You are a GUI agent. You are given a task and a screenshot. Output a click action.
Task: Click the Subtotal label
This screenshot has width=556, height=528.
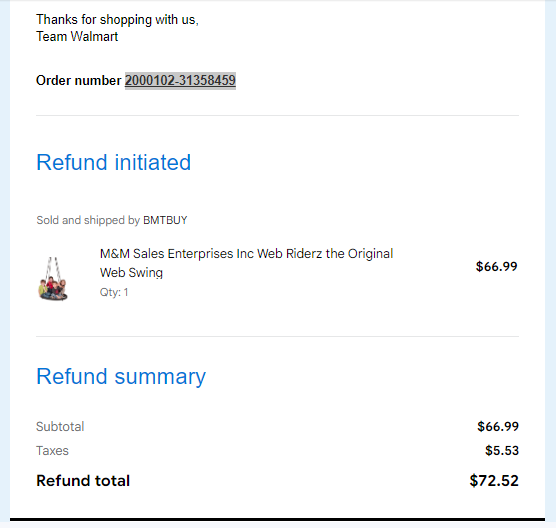[60, 427]
